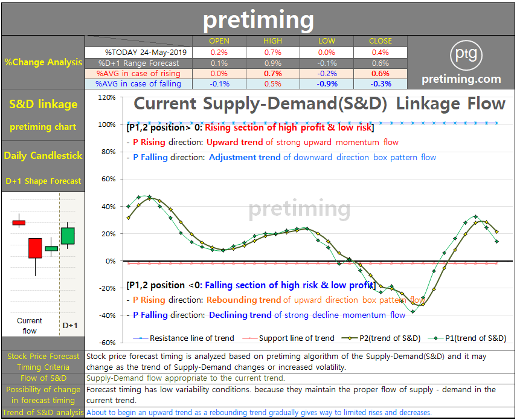Click the Stock Price Forecast Timing Criteria label
Image resolution: width=517 pixels, height=420 pixels.
point(43,362)
